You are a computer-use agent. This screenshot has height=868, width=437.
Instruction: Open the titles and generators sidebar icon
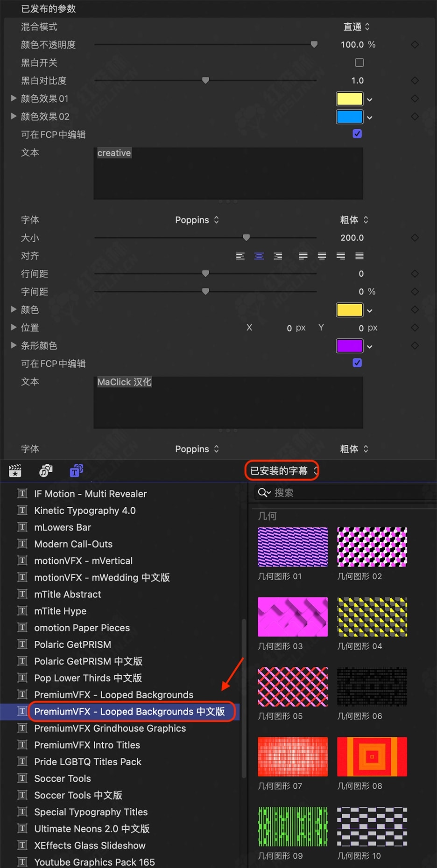click(x=76, y=471)
